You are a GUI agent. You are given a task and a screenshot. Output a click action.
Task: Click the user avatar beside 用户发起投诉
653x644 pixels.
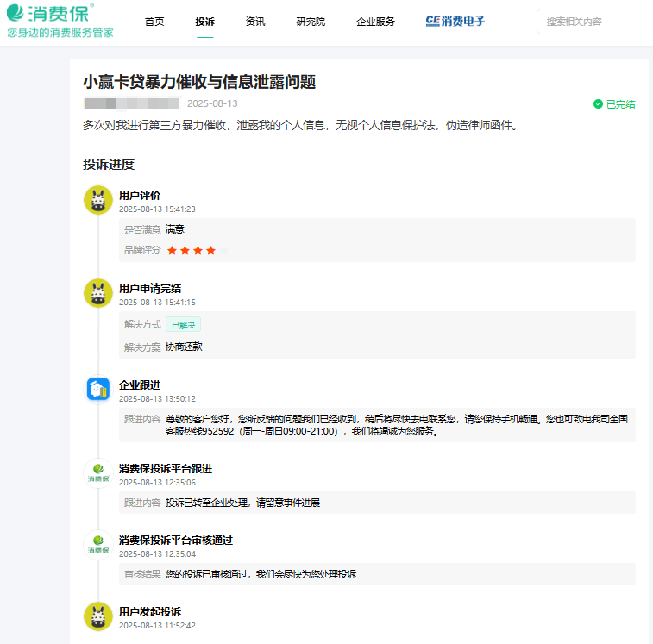click(98, 616)
